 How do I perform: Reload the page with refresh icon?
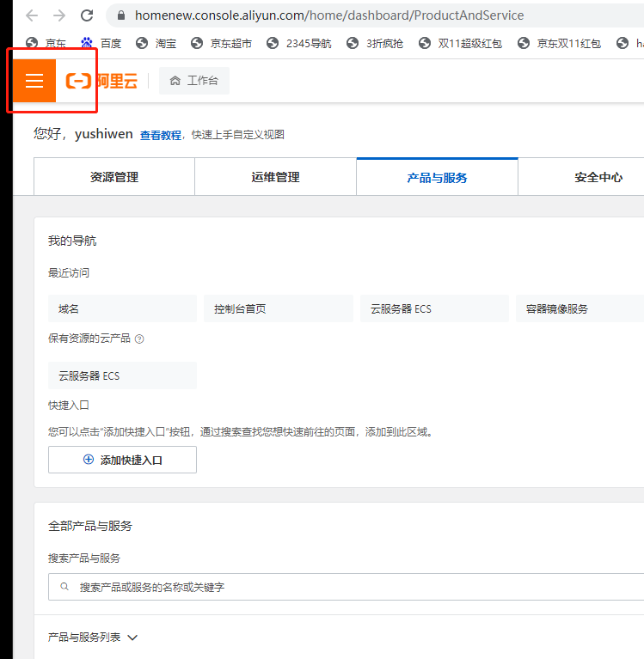(86, 15)
